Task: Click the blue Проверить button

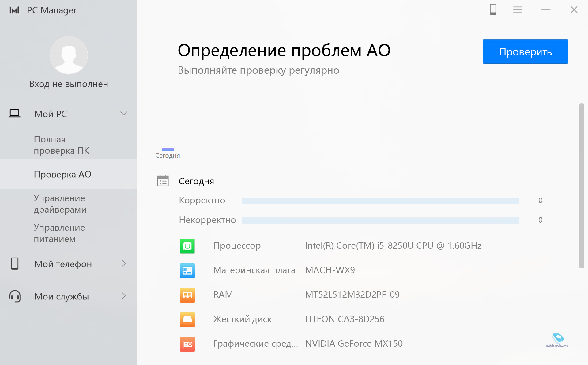Action: pyautogui.click(x=525, y=51)
